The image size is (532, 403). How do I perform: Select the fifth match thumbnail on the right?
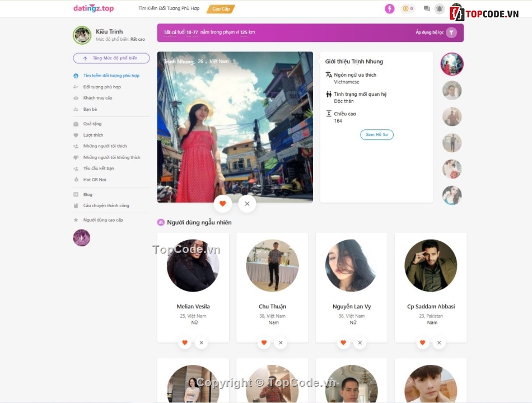pos(452,169)
